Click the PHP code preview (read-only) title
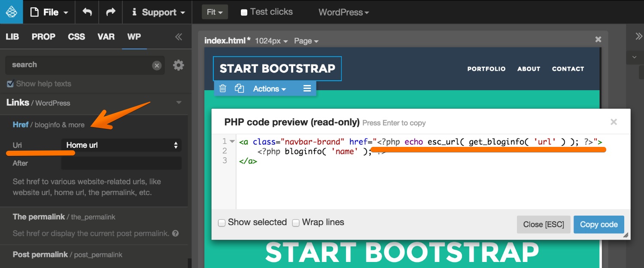The height and width of the screenshot is (268, 644). click(x=292, y=122)
